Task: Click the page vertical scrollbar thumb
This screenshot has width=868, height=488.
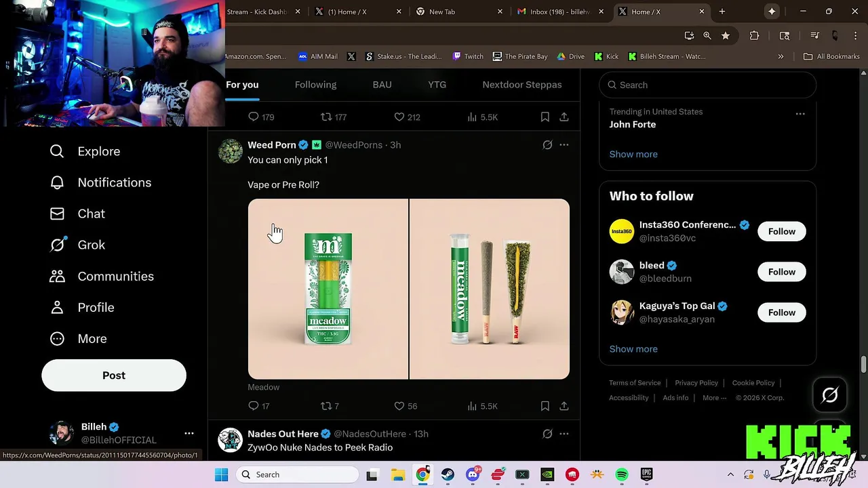Action: point(863,364)
